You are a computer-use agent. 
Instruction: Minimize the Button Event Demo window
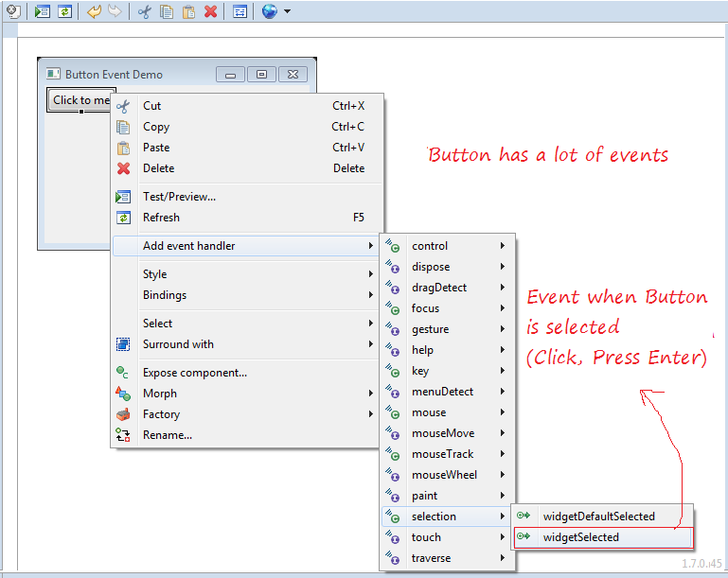click(230, 74)
